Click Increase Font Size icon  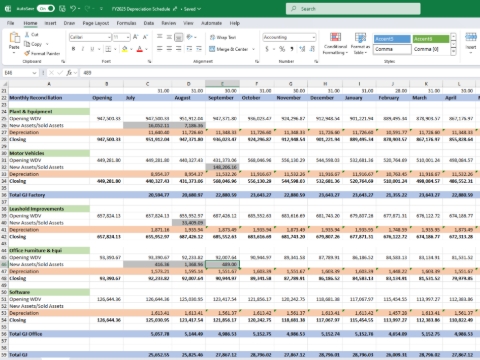[x=136, y=37]
